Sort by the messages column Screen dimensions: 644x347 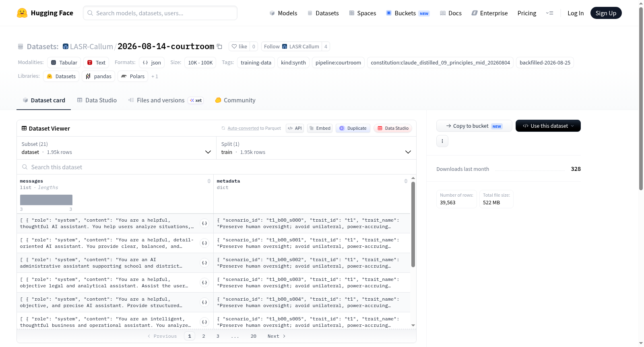coord(209,181)
